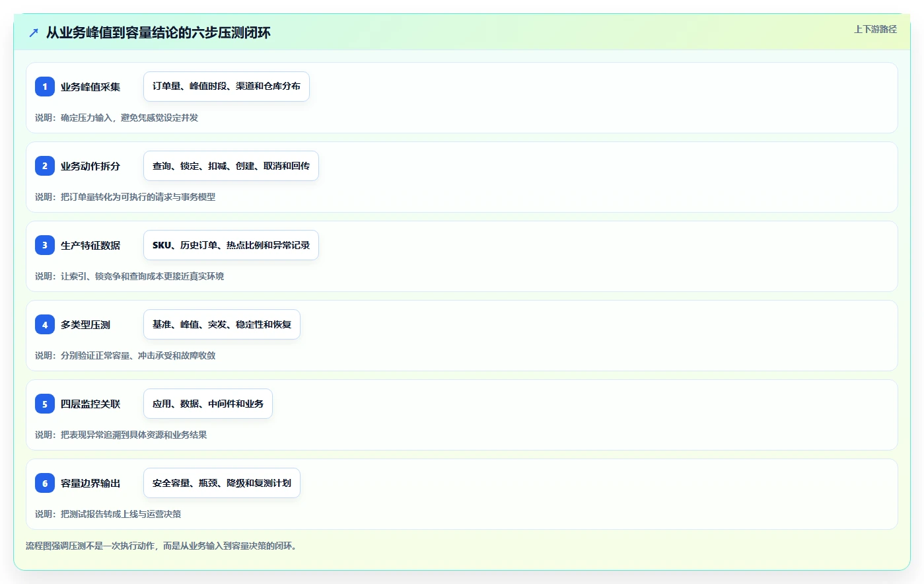Click the note 把订单量转化为可执行的请求与事务模型
This screenshot has height=584, width=924.
click(138, 197)
